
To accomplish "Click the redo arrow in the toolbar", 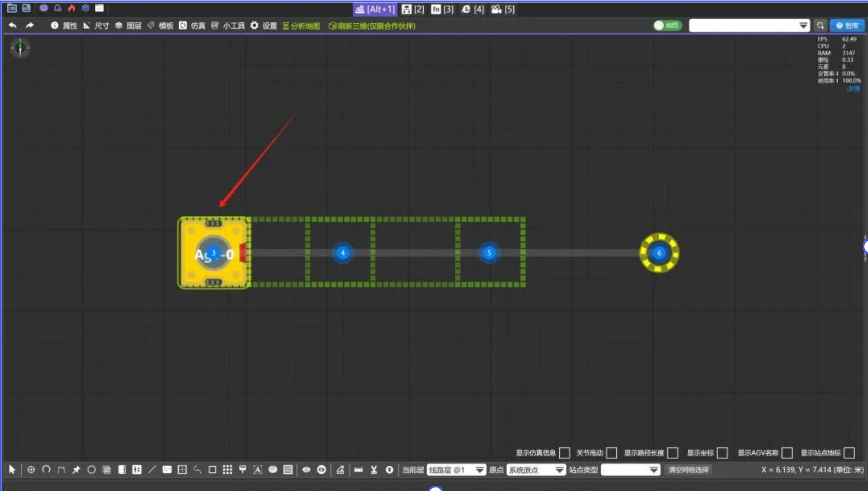I will tap(30, 25).
